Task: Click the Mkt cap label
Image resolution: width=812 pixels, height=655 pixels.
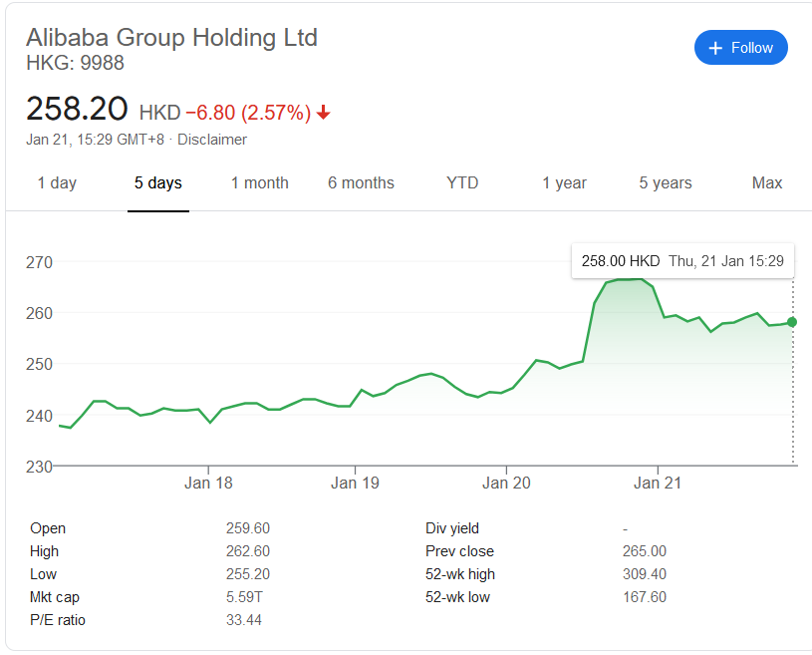Action: click(55, 597)
